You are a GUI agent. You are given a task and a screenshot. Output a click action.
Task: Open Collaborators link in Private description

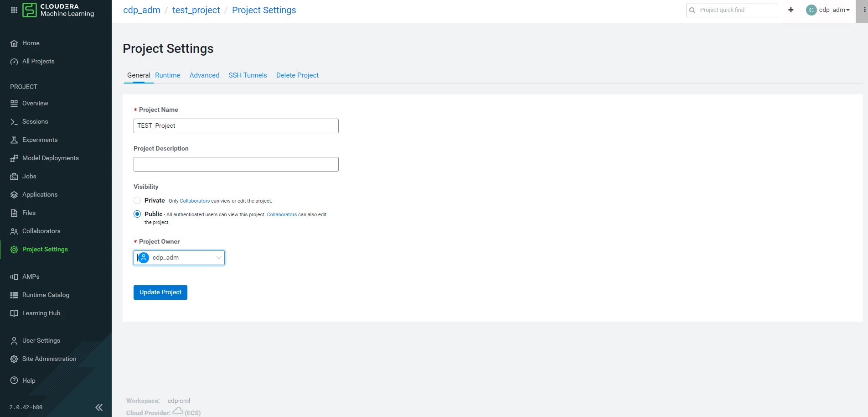coord(195,201)
